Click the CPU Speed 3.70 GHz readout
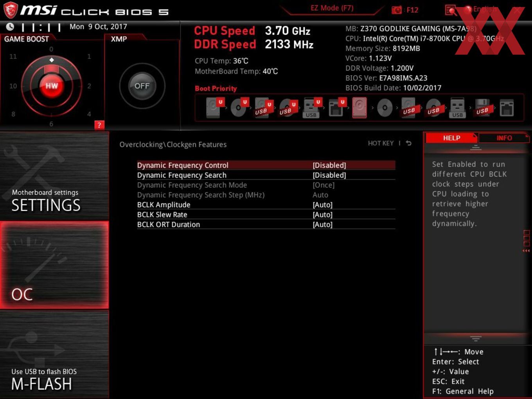532x399 pixels. 252,31
